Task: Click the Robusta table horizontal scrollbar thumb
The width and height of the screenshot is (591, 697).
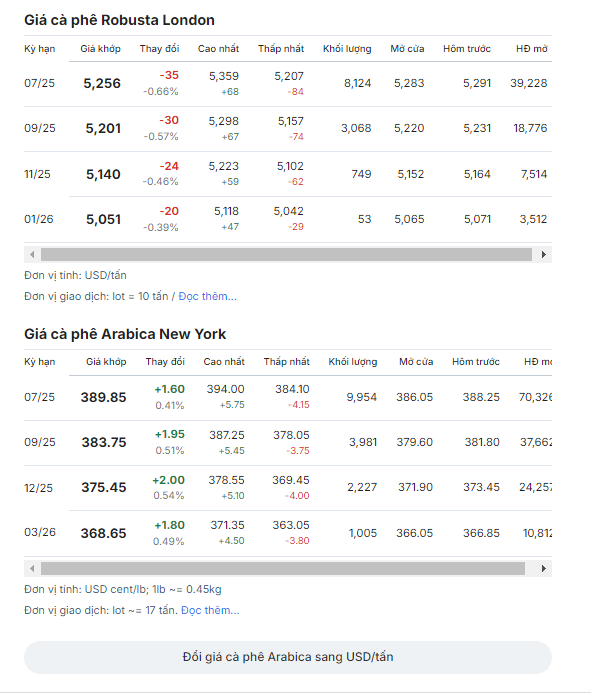Action: (286, 255)
